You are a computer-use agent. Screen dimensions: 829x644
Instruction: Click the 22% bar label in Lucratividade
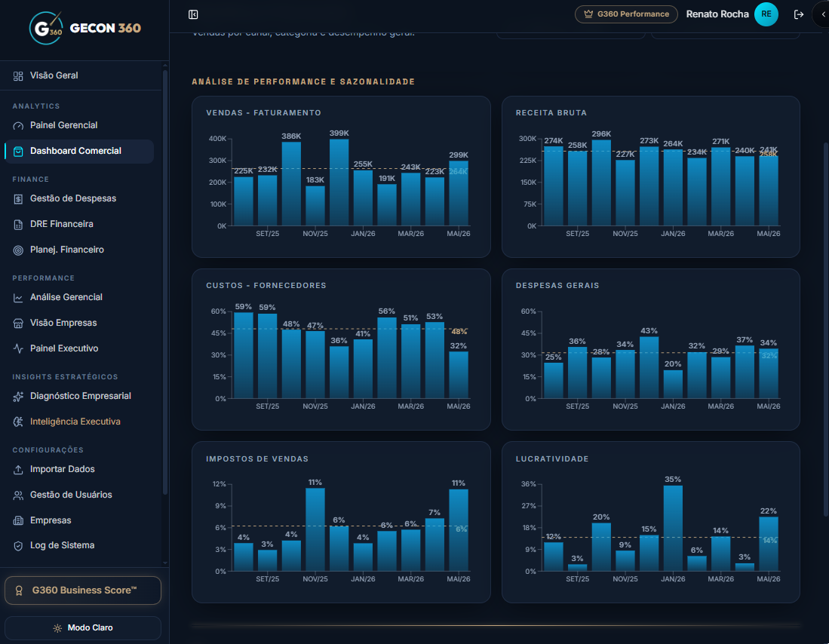click(x=768, y=511)
